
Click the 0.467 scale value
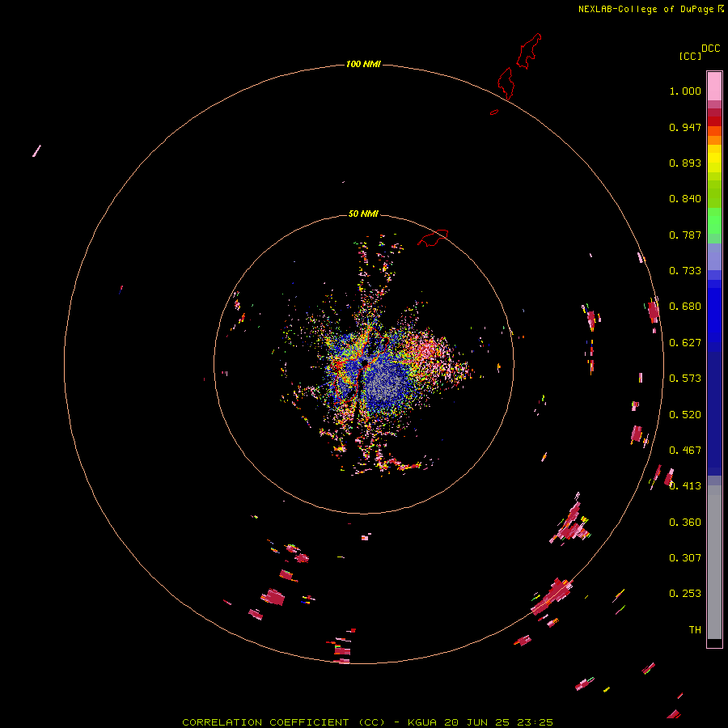[685, 451]
